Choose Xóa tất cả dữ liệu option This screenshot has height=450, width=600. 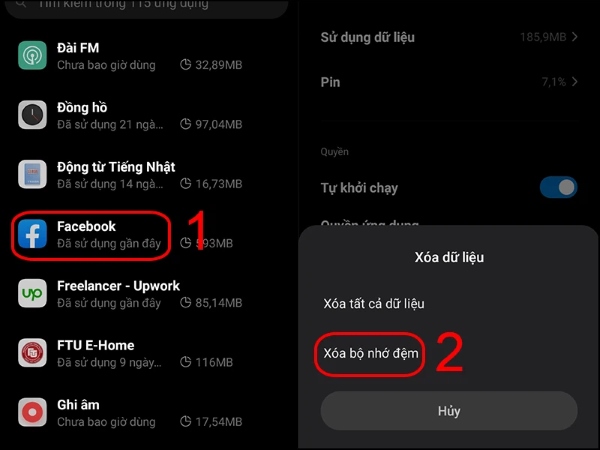tap(374, 304)
